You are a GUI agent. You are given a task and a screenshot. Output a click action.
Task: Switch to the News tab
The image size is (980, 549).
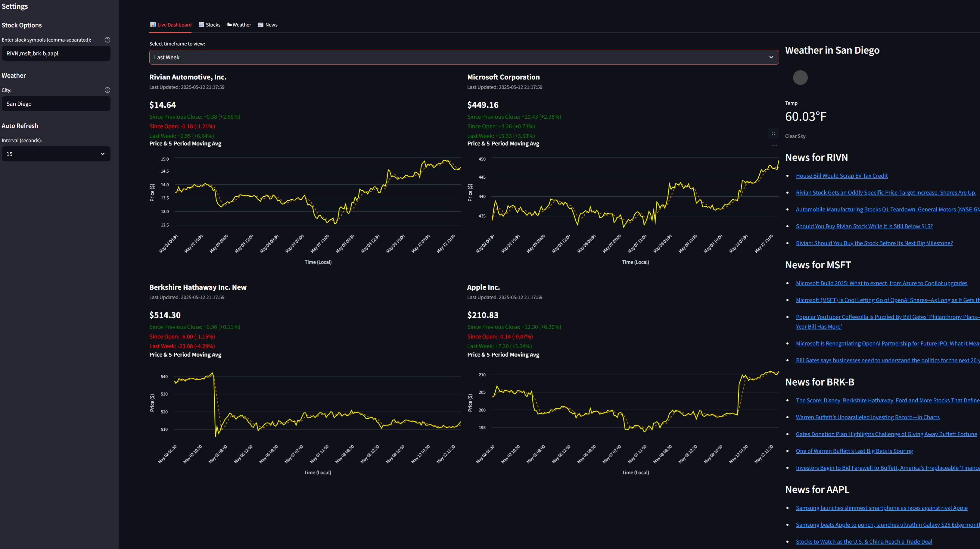pyautogui.click(x=271, y=24)
